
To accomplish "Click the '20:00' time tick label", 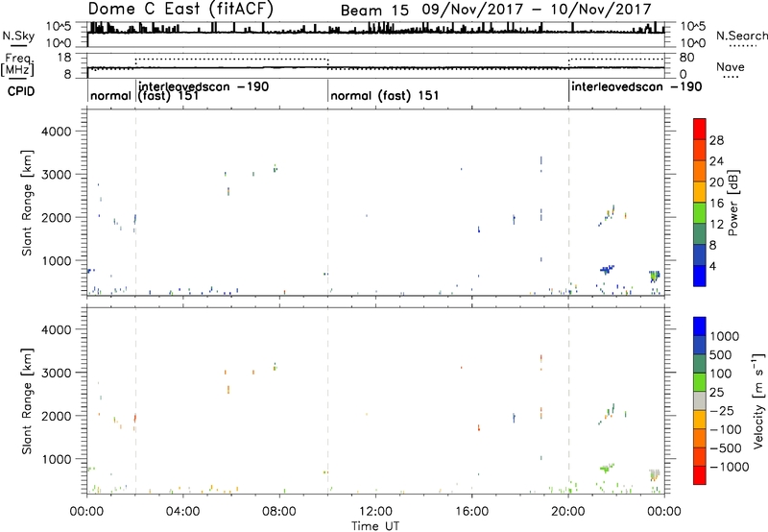I will [567, 512].
